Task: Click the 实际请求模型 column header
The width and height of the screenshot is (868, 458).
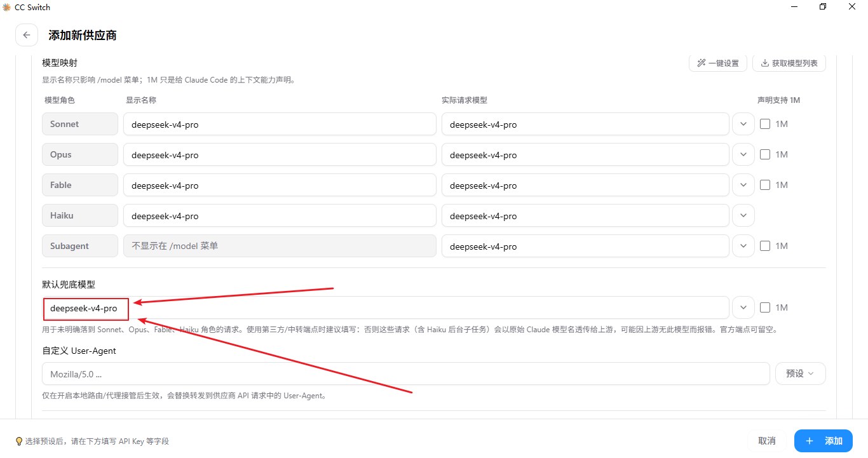Action: 465,100
